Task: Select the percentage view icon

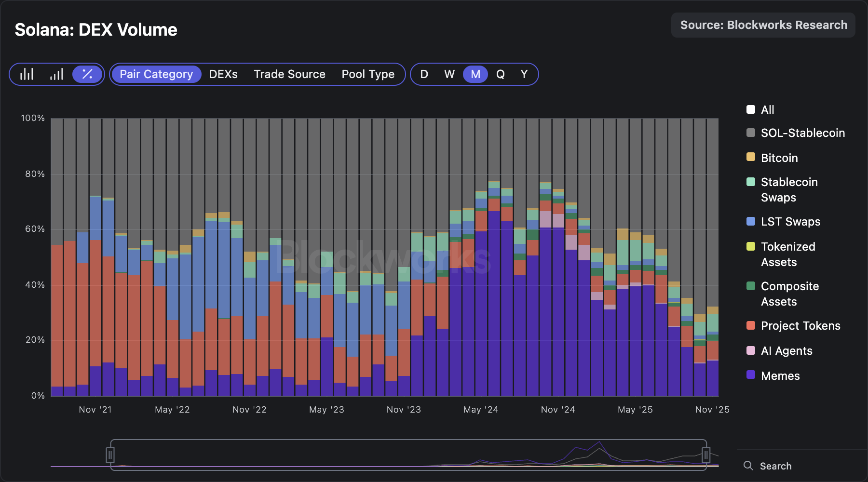Action: 87,74
